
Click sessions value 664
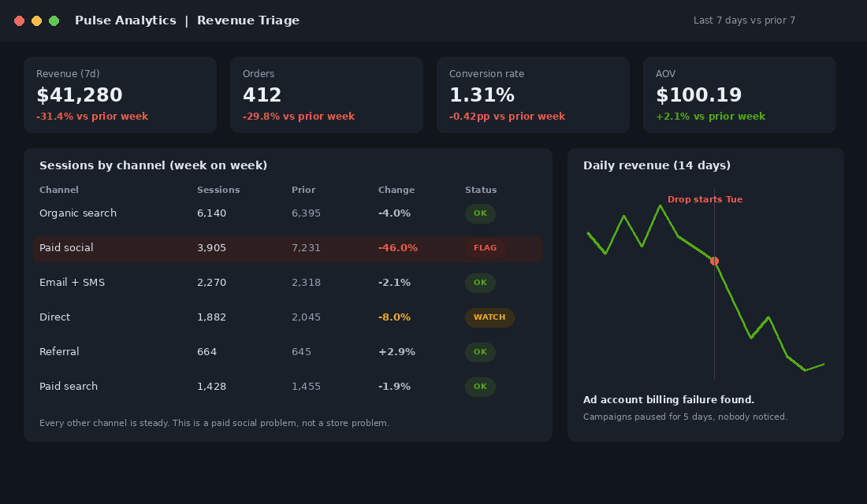207,352
